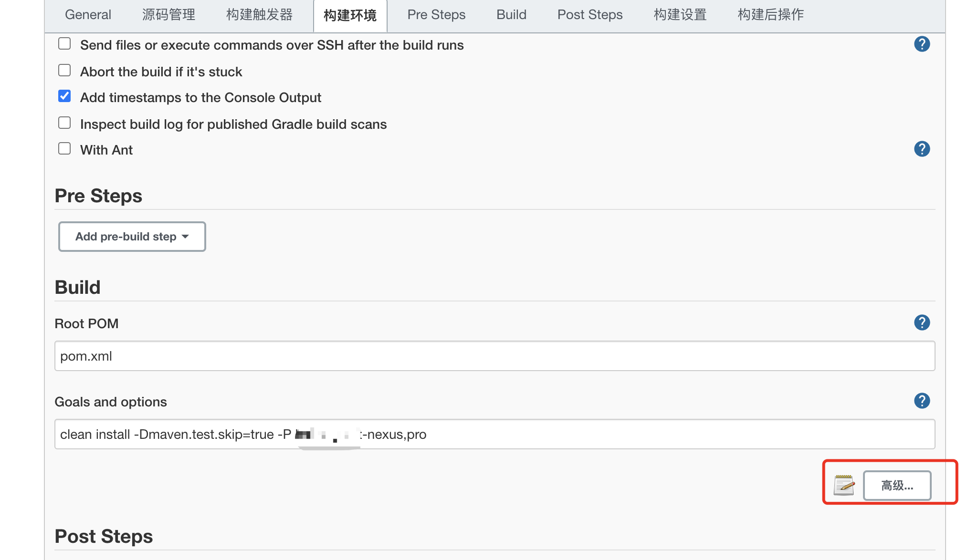Screen dimensions: 968x560
Task: Jump to the 构建后操作 tab
Action: coord(770,15)
